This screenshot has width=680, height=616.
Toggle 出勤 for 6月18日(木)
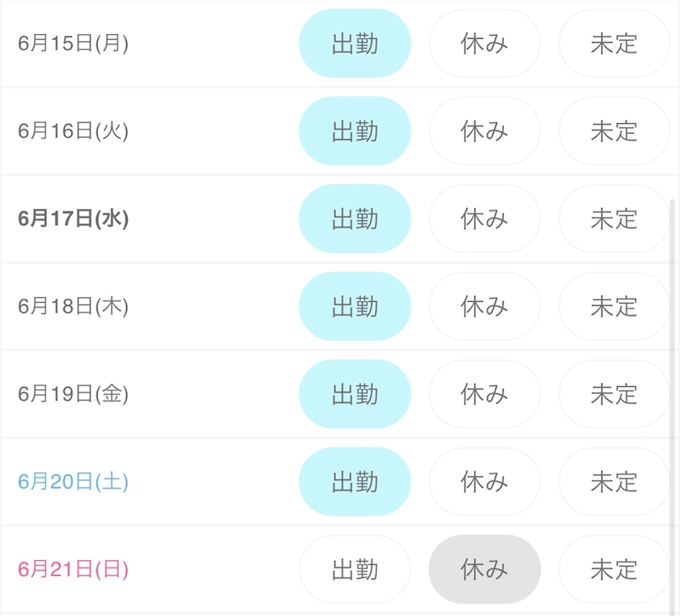point(355,306)
